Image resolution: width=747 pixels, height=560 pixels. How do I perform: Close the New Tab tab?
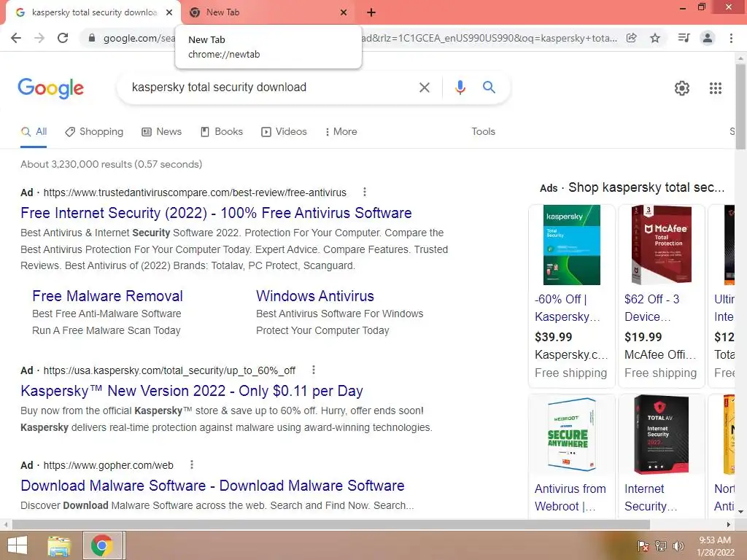point(344,13)
